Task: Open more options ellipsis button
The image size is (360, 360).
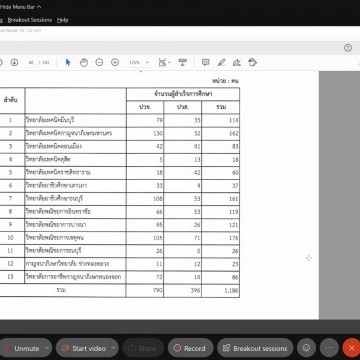Action: coord(329,348)
